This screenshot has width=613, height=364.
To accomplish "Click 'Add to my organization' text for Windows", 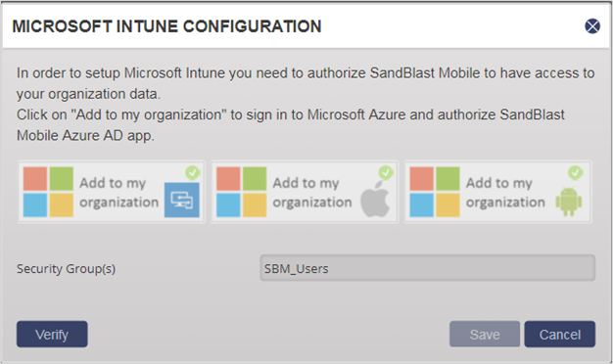I will coord(118,192).
